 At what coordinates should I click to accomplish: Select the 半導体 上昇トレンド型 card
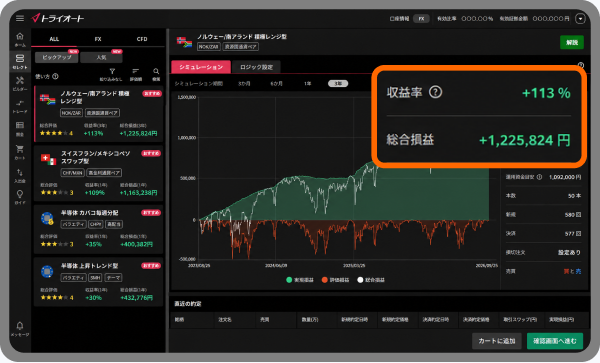[98, 282]
